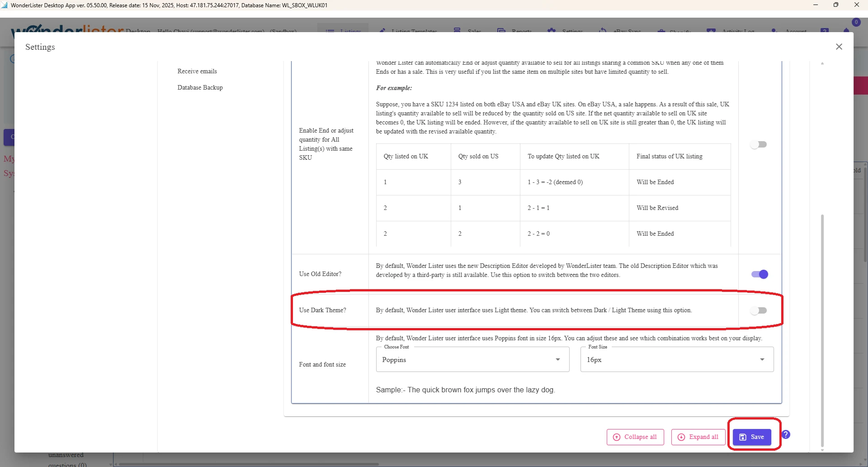Image resolution: width=868 pixels, height=467 pixels.
Task: Enable the Use Dark Theme toggle
Action: click(759, 310)
